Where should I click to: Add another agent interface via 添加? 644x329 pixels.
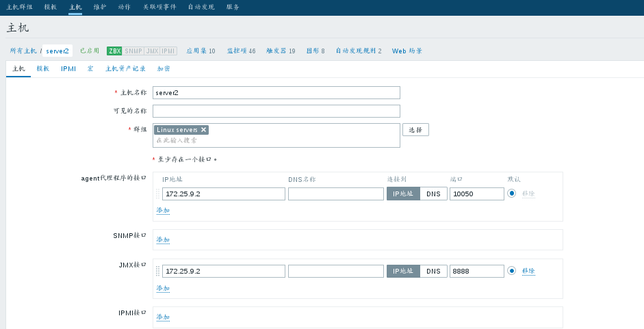pyautogui.click(x=163, y=210)
